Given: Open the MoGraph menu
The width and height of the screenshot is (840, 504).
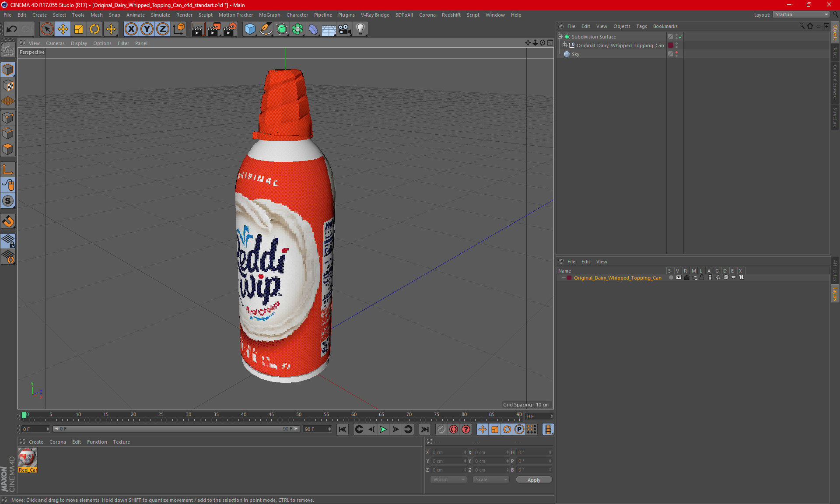Looking at the screenshot, I should pos(269,15).
